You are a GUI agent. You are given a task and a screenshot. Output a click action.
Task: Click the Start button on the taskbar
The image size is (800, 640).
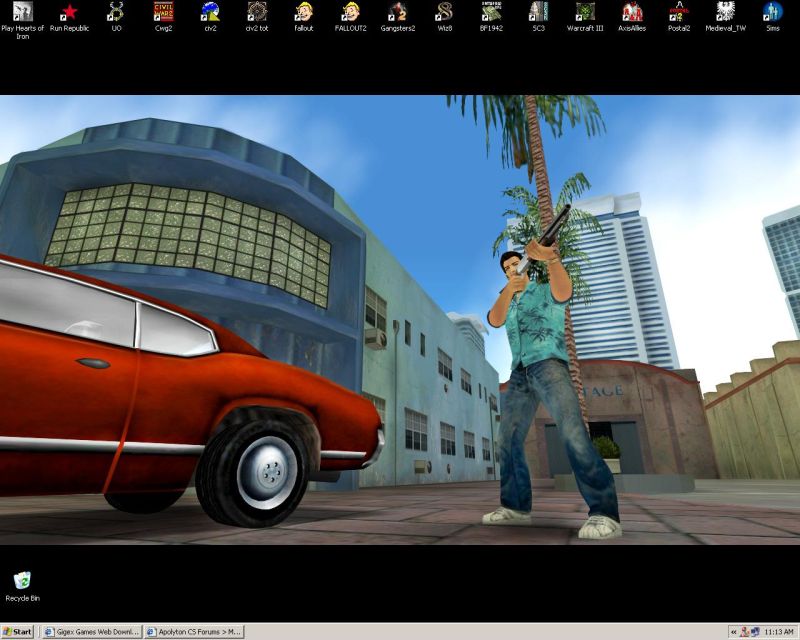[x=18, y=632]
